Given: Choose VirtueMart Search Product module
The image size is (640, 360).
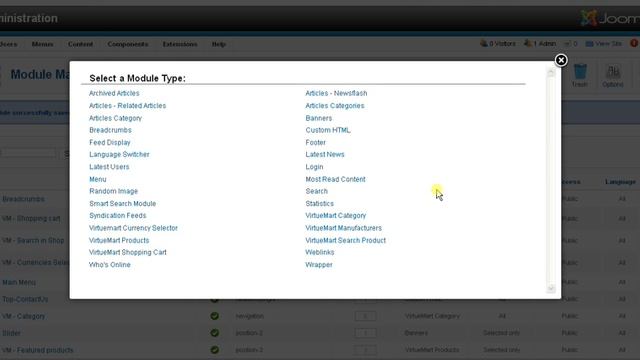Looking at the screenshot, I should click(345, 240).
